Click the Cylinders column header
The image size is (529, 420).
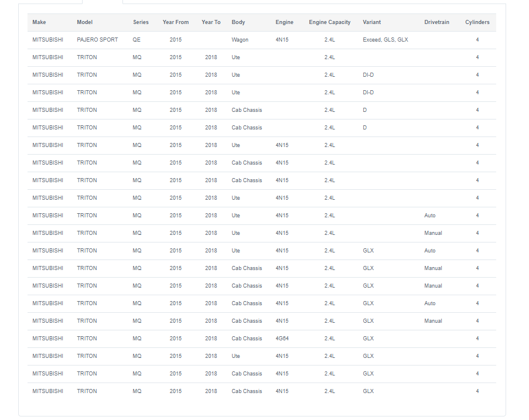[477, 22]
